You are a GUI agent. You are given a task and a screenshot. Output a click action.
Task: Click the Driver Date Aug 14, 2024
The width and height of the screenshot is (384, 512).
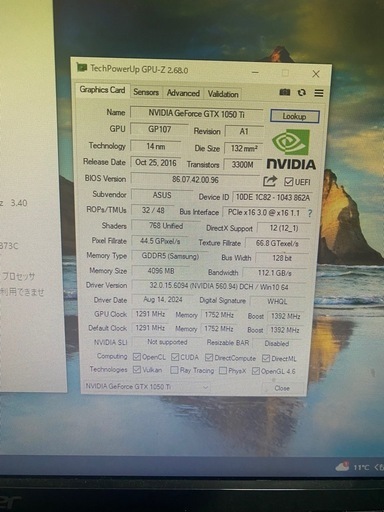[163, 300]
